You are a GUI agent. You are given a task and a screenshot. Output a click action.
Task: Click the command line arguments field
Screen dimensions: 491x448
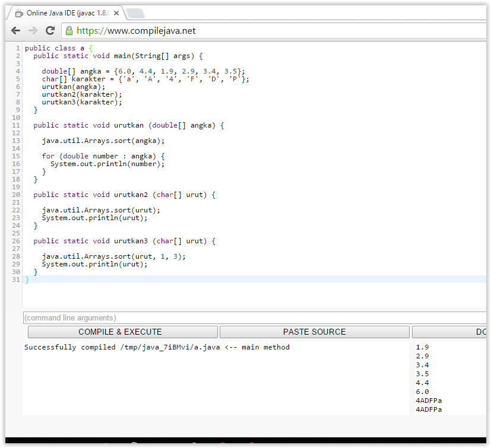coord(255,318)
